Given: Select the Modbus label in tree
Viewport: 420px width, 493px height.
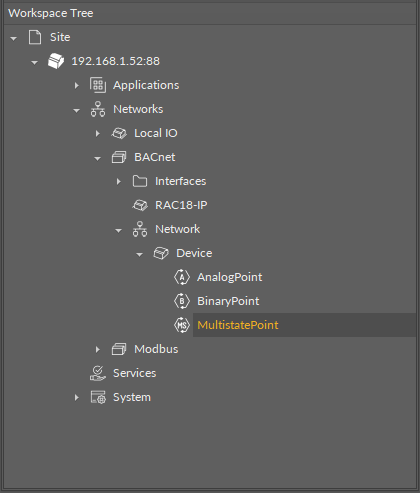Looking at the screenshot, I should [156, 349].
